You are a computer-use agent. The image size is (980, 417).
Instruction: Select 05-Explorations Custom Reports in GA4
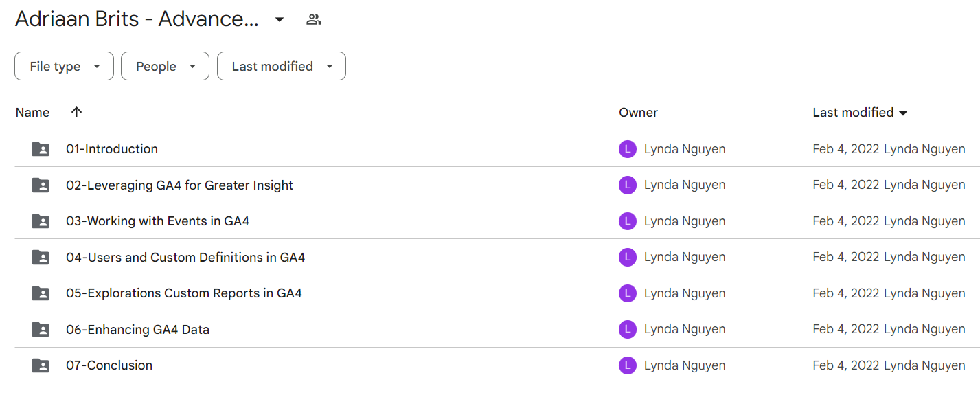tap(184, 293)
